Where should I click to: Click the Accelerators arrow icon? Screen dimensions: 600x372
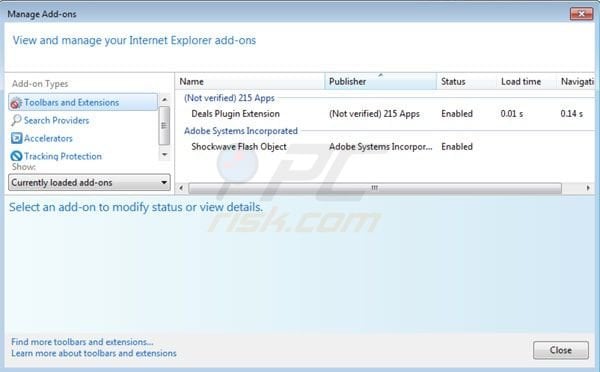[16, 138]
